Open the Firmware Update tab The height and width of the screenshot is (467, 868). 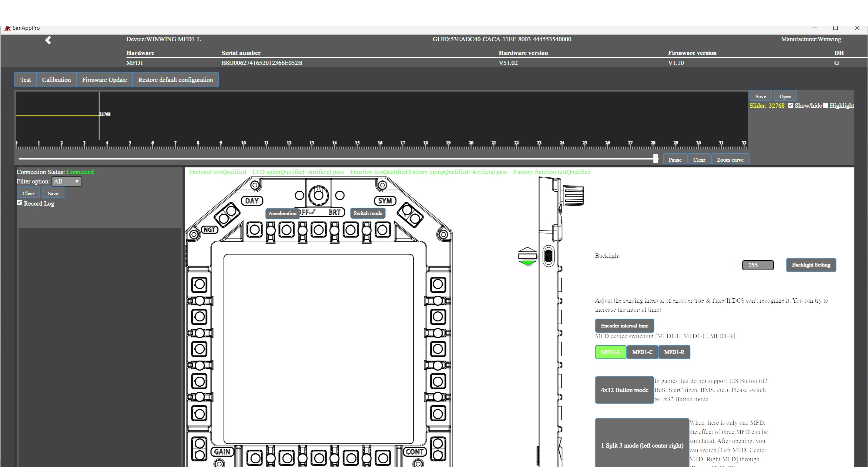tap(105, 80)
